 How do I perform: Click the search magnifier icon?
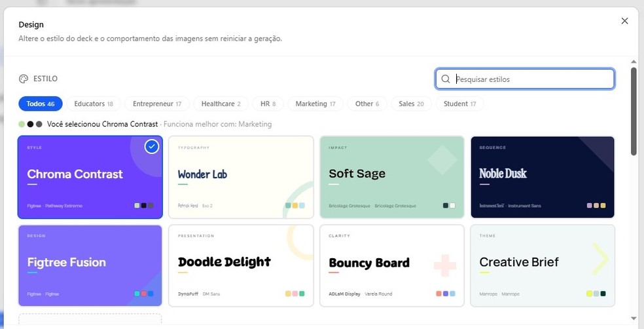[x=446, y=79]
